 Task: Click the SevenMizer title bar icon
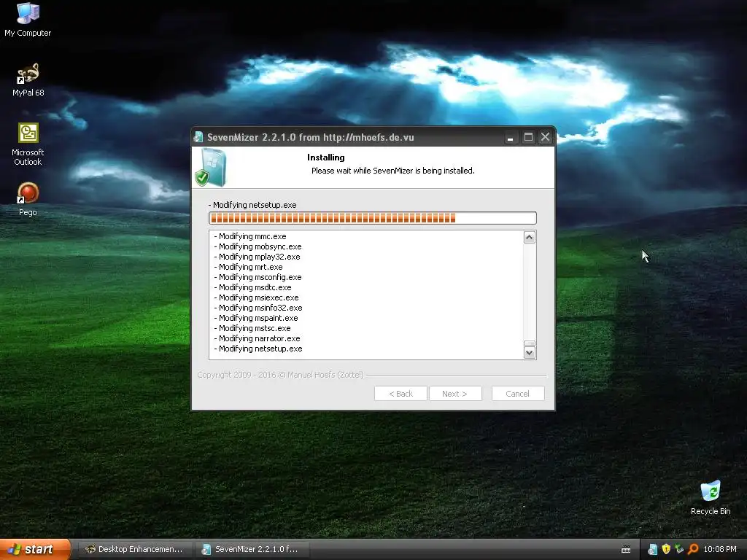(198, 137)
